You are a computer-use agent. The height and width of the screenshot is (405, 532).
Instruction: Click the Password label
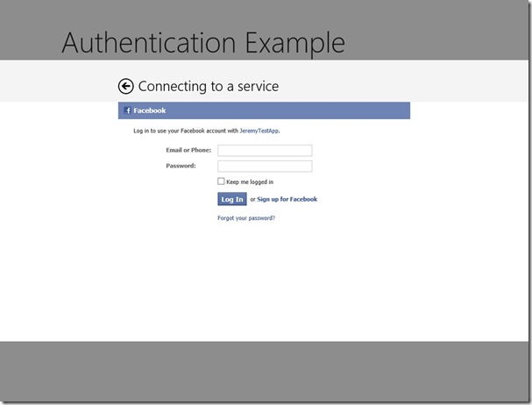(x=181, y=166)
